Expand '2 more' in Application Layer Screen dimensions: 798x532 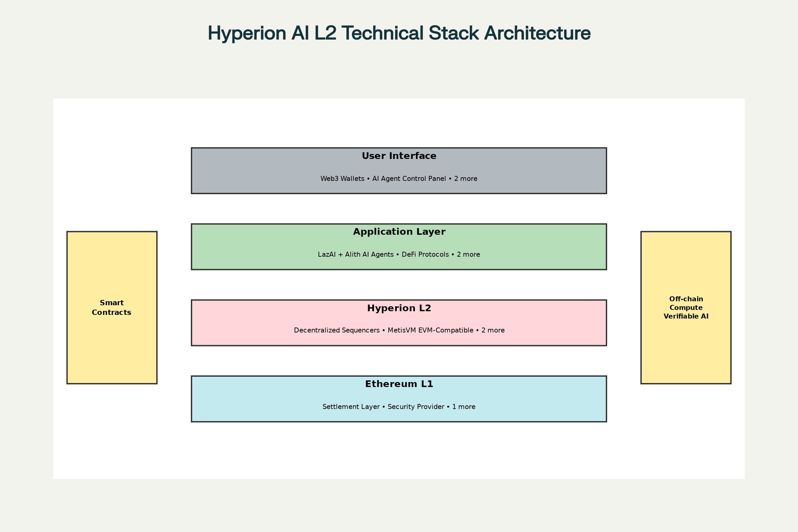[x=468, y=254]
